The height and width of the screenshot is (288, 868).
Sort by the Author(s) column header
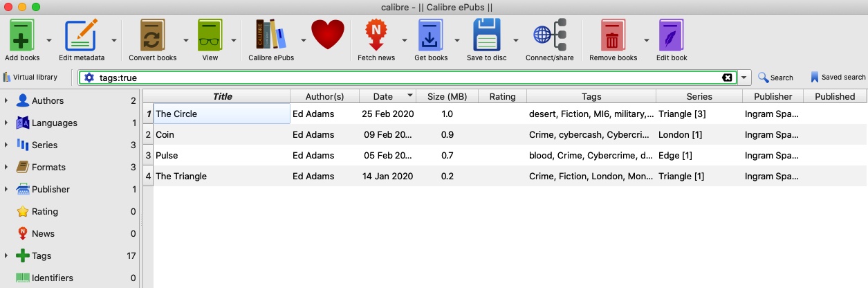tap(324, 96)
